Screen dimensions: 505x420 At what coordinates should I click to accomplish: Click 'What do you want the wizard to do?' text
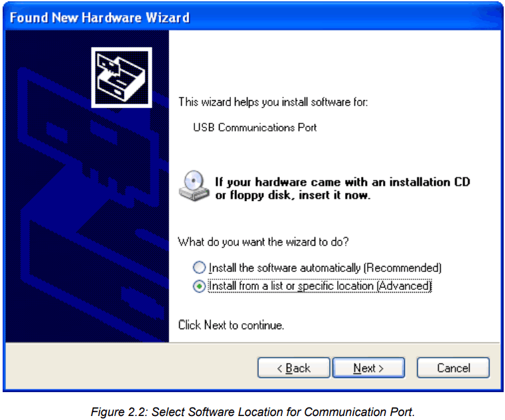coord(263,242)
